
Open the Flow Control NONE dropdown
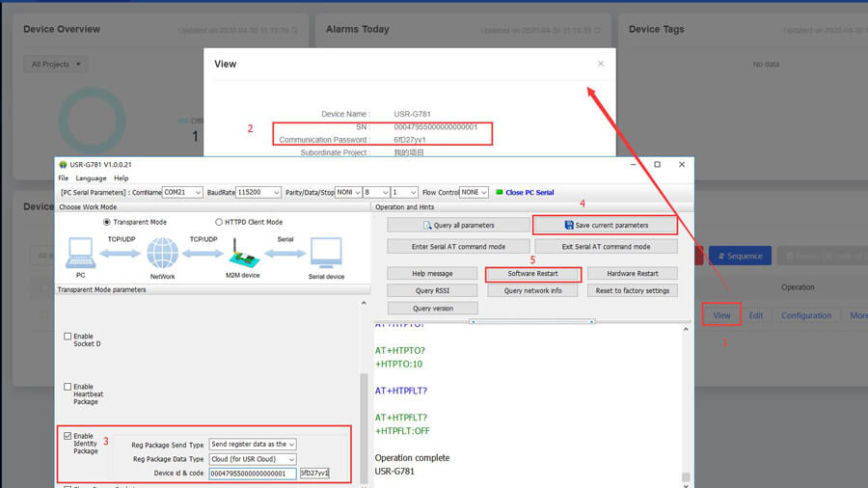click(x=474, y=192)
